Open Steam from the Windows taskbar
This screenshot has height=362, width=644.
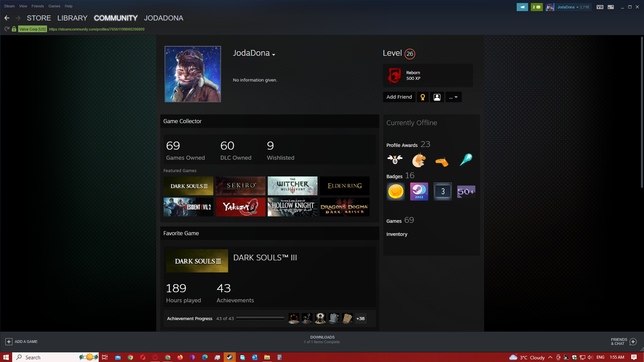coord(230,357)
